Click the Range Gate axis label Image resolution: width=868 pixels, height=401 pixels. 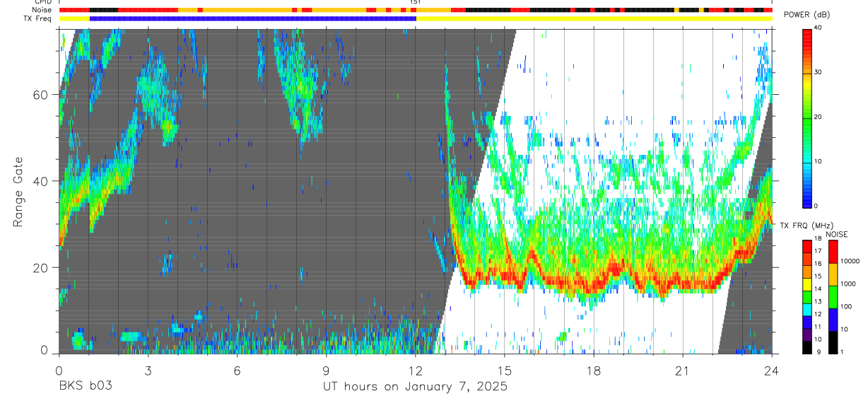point(18,192)
